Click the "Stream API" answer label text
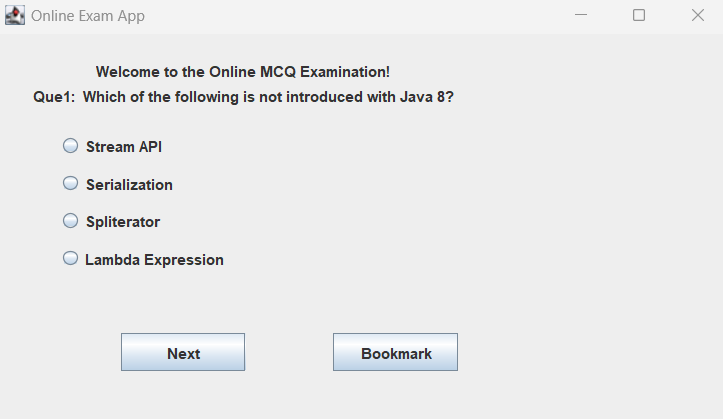The height and width of the screenshot is (419, 723). click(x=124, y=147)
